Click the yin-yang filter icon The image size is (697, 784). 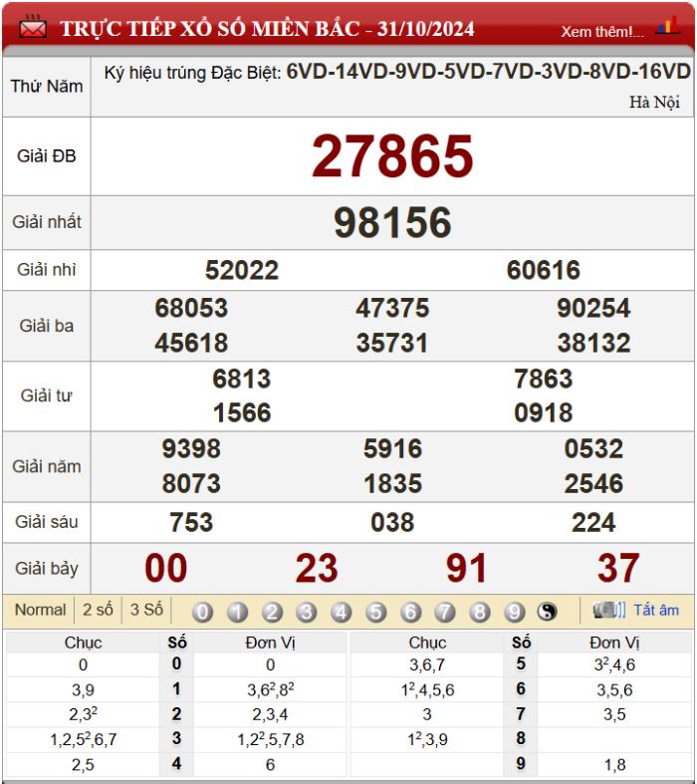(548, 612)
